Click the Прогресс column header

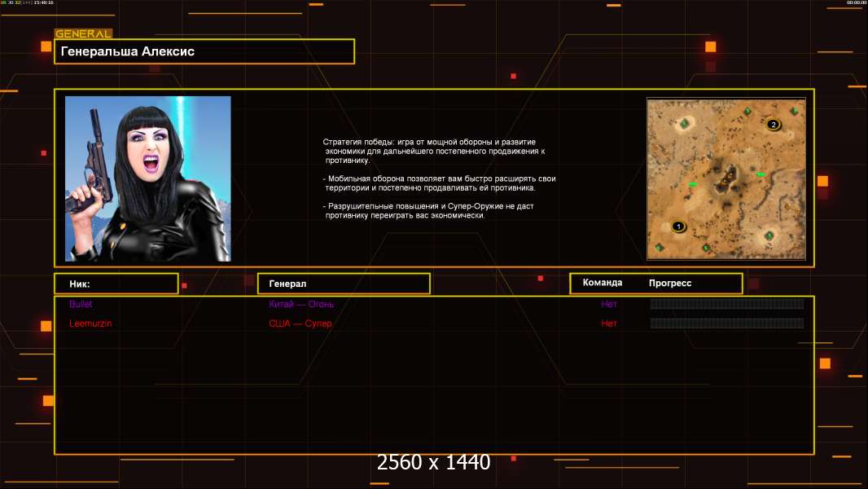click(670, 283)
